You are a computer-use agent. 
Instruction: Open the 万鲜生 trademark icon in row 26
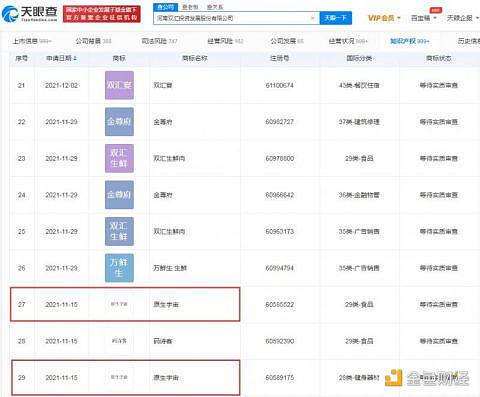pyautogui.click(x=119, y=268)
